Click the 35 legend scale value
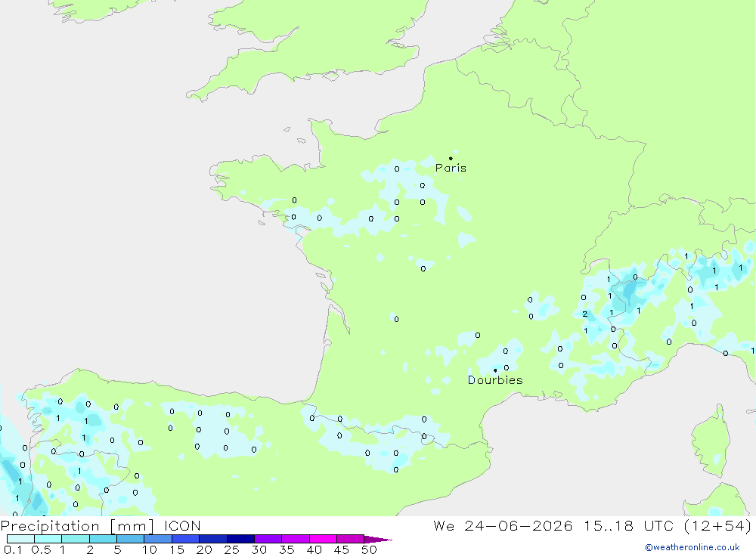This screenshot has width=756, height=554. pyautogui.click(x=287, y=549)
